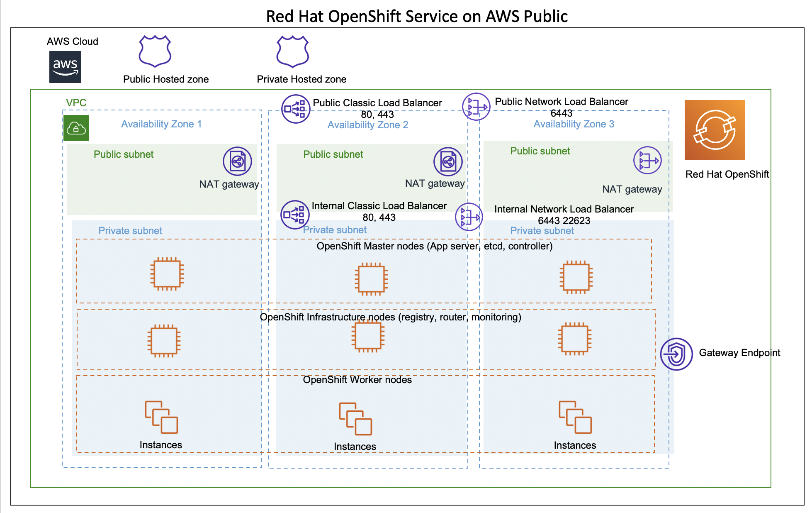This screenshot has height=513, width=812.
Task: Click the Red Hat OpenShift label
Action: pos(727,174)
